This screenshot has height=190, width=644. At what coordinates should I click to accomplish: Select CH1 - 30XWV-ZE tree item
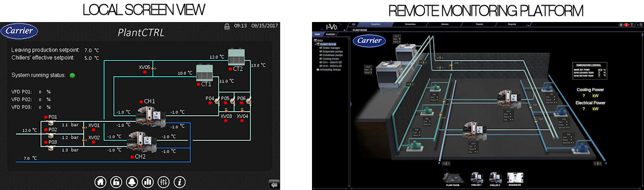(331, 62)
